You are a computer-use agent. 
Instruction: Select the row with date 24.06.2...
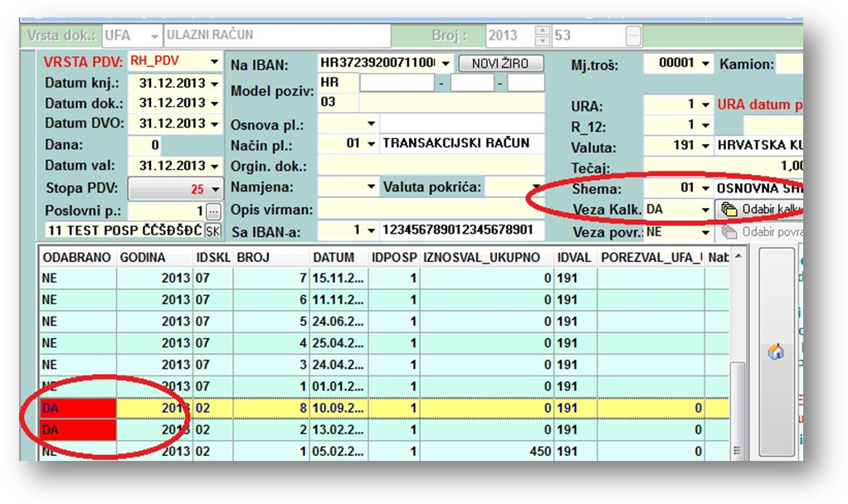[x=383, y=322]
